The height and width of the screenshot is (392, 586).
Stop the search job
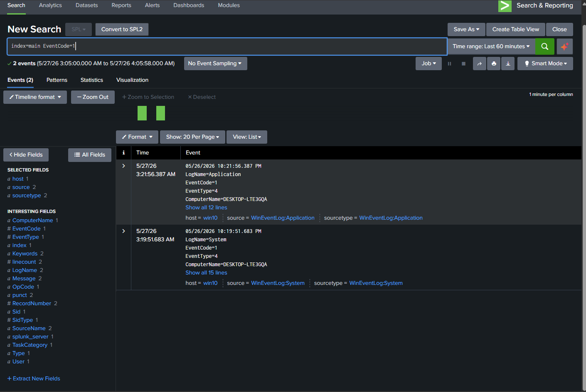(463, 64)
